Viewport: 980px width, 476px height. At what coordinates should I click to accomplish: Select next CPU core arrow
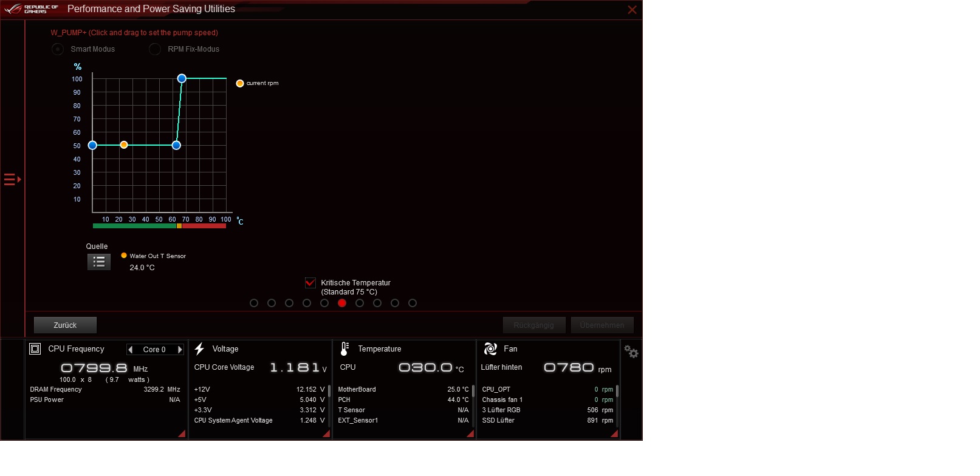(x=180, y=350)
